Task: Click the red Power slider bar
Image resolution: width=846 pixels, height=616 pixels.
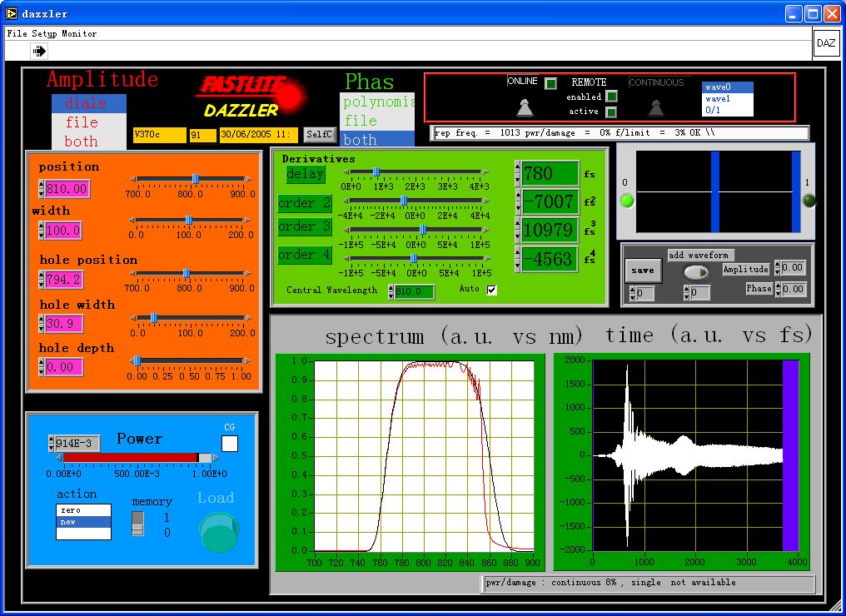Action: point(129,457)
